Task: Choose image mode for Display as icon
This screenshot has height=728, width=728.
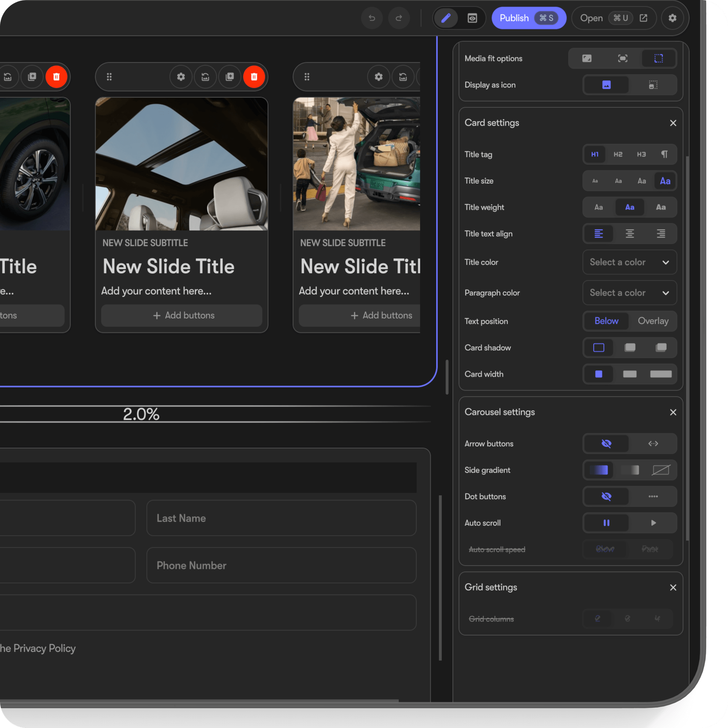Action: [x=606, y=85]
